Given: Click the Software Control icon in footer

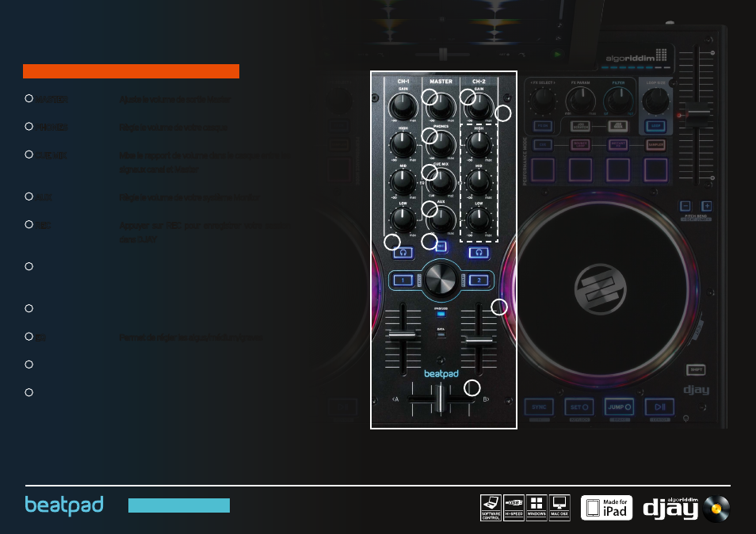Looking at the screenshot, I should tap(491, 508).
